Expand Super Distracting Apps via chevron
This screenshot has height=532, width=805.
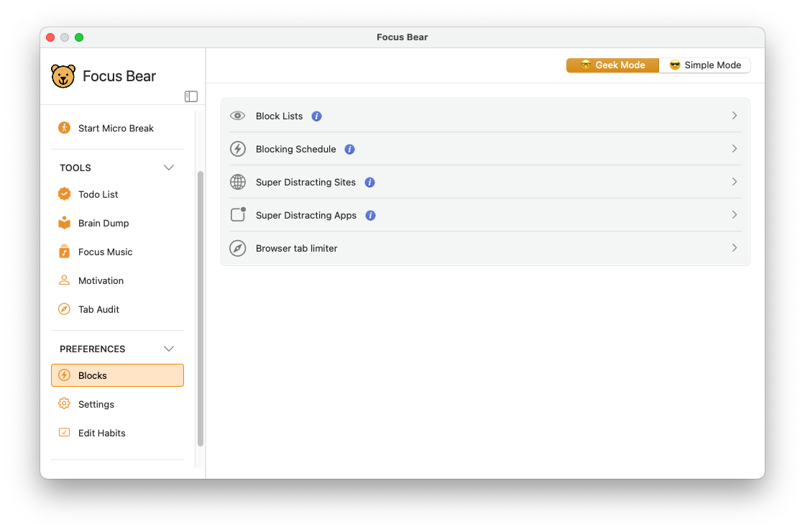(734, 215)
